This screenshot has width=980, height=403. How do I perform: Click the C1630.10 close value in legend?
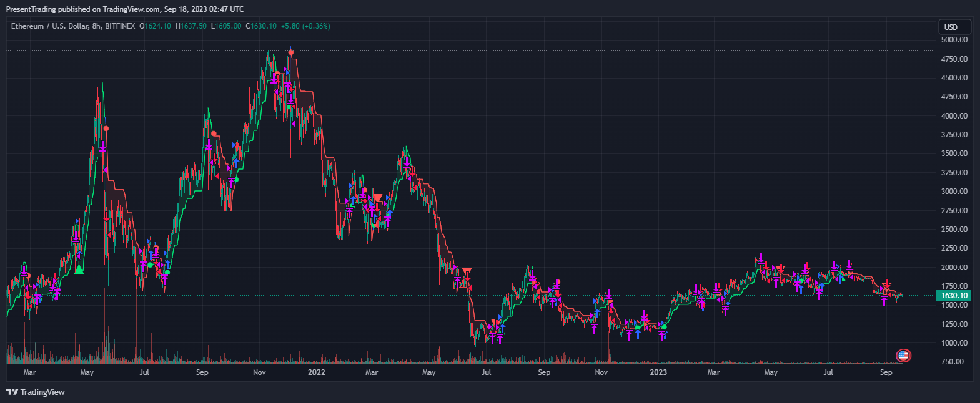(x=261, y=26)
